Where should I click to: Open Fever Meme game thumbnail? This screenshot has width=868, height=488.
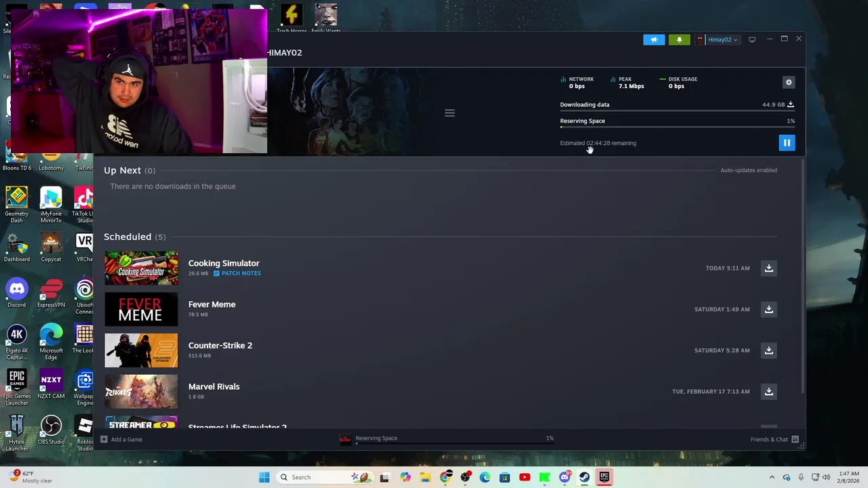141,309
